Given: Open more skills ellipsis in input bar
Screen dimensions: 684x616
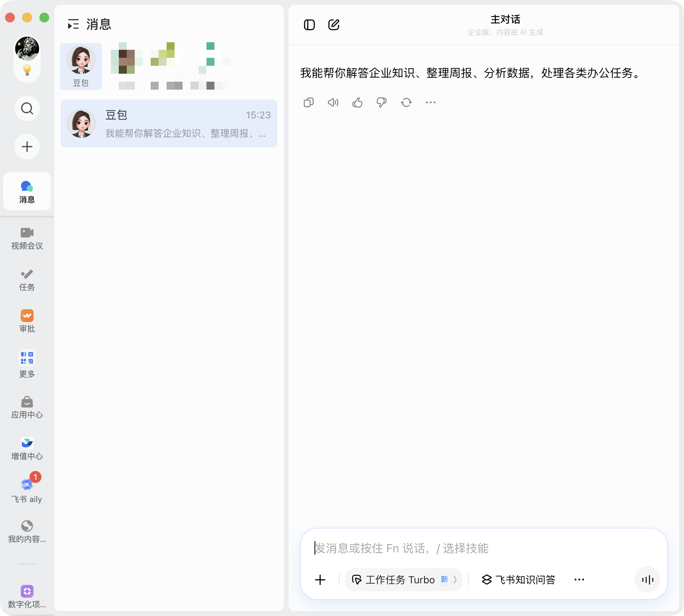Looking at the screenshot, I should tap(579, 580).
